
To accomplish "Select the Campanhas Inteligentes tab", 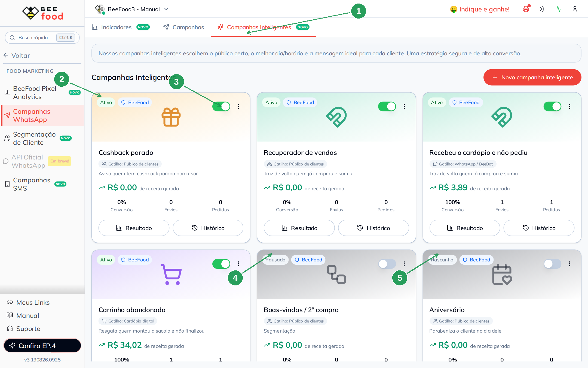I will click(263, 27).
